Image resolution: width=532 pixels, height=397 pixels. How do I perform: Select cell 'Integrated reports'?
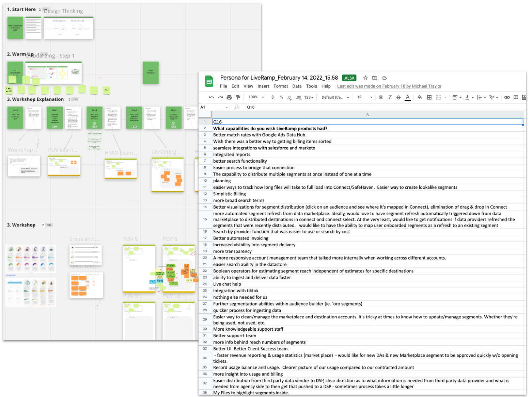tap(367, 154)
